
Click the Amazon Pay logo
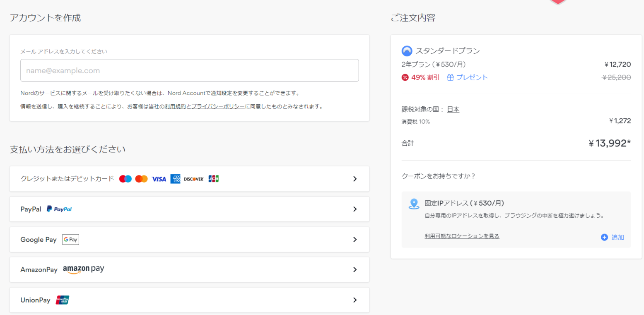coord(83,269)
